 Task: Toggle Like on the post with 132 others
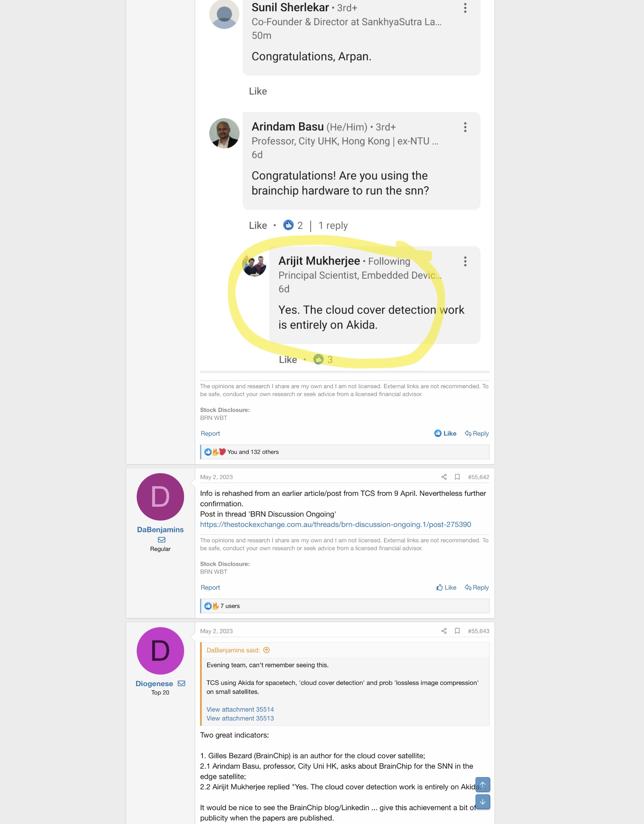coord(445,433)
